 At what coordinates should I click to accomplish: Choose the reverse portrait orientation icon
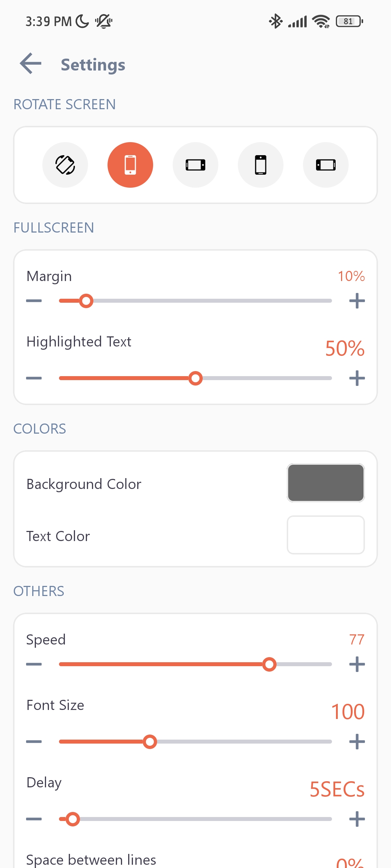point(261,165)
